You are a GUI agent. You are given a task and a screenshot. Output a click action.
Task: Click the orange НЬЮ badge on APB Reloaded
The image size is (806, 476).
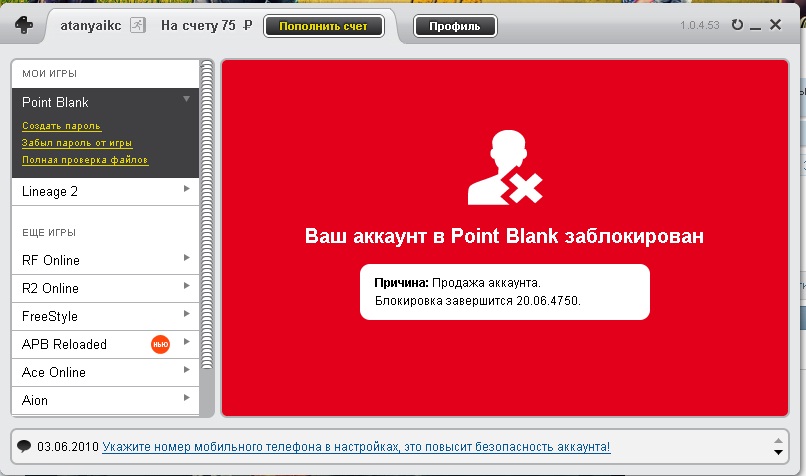[x=160, y=344]
